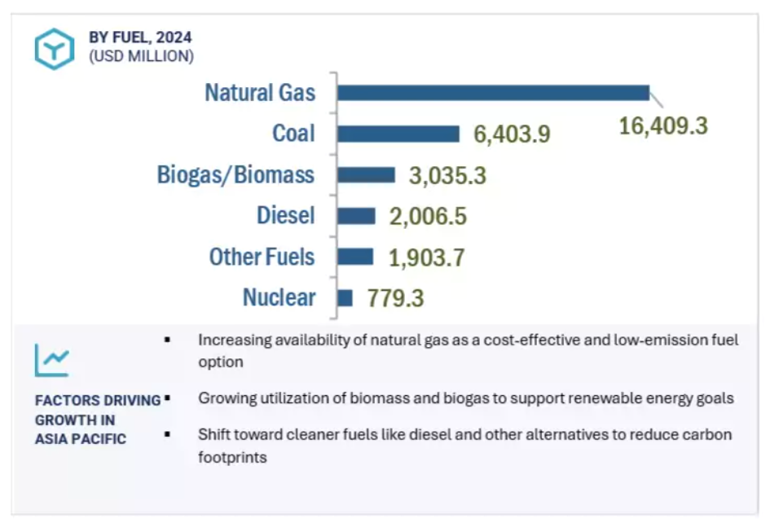Select the small Nuclear bar
Viewport: 770px width, 532px height.
coord(345,298)
